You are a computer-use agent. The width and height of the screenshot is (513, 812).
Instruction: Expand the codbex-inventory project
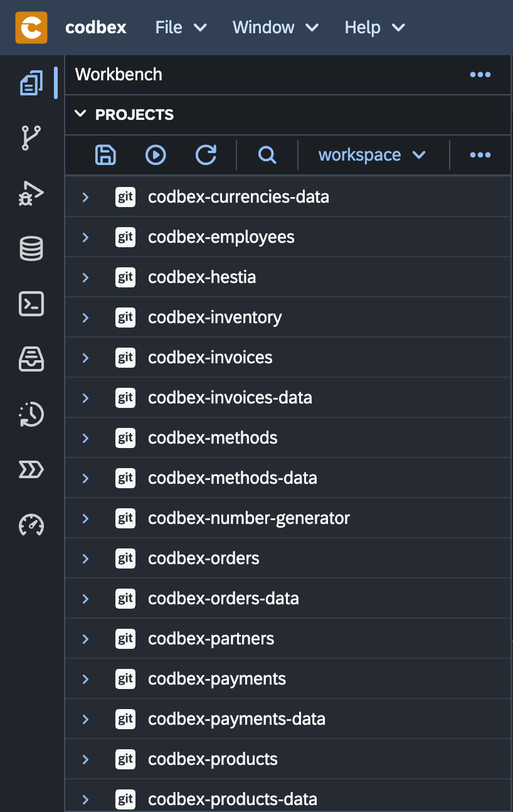(86, 318)
